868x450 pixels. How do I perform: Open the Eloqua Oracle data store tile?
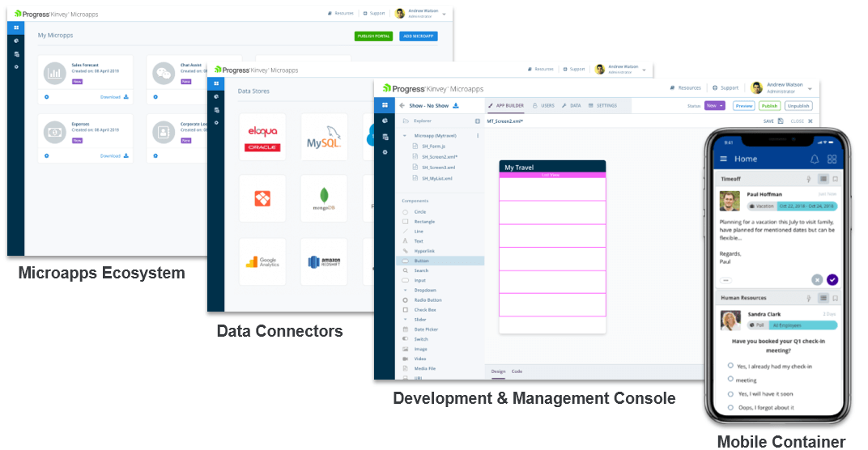(x=262, y=137)
